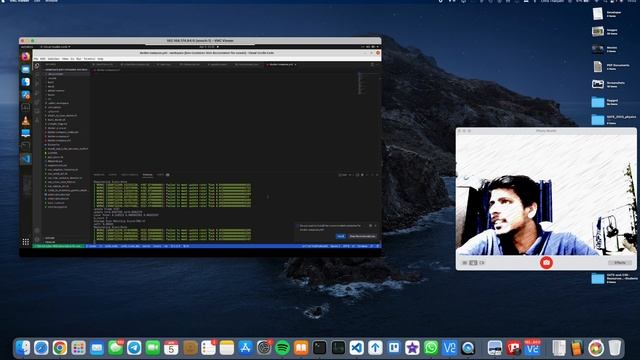This screenshot has height=360, width=640.
Task: Open Finder from the macOS dock
Action: click(23, 348)
